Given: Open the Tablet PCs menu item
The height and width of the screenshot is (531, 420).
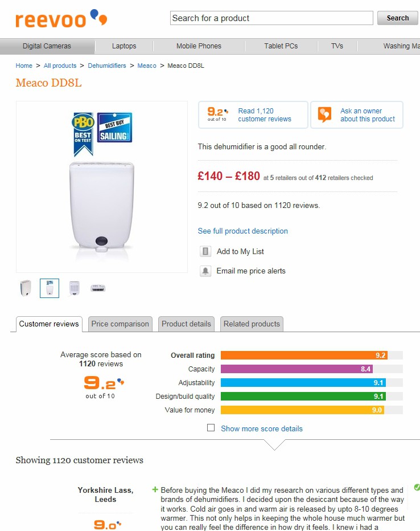Looking at the screenshot, I should 281,46.
